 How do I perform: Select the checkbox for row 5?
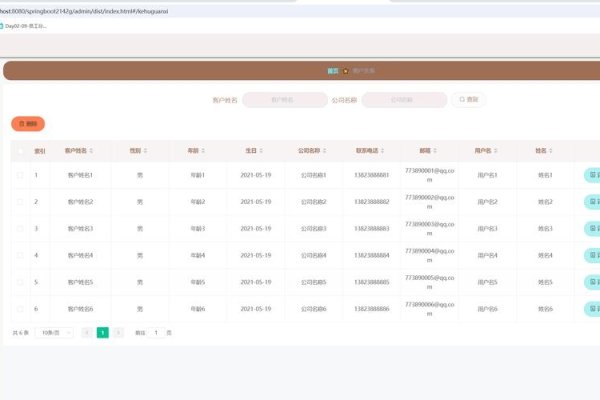20,282
